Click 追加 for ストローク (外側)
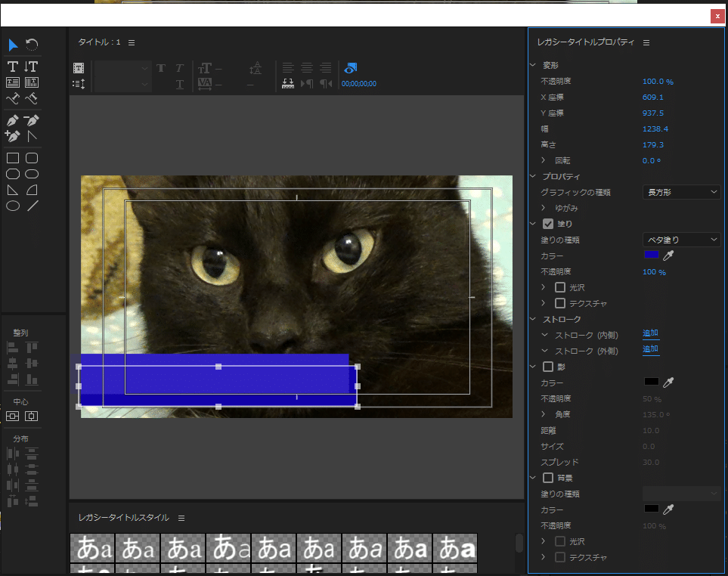 pos(650,349)
